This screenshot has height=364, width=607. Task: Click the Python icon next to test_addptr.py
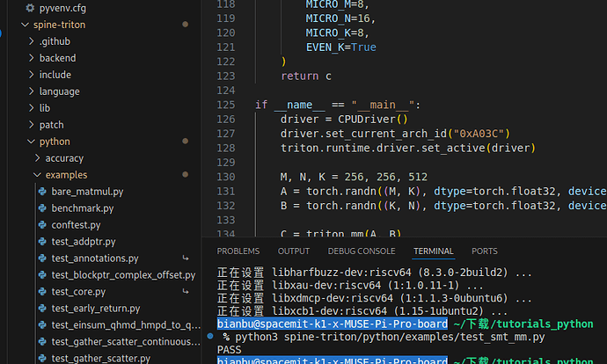click(x=41, y=242)
